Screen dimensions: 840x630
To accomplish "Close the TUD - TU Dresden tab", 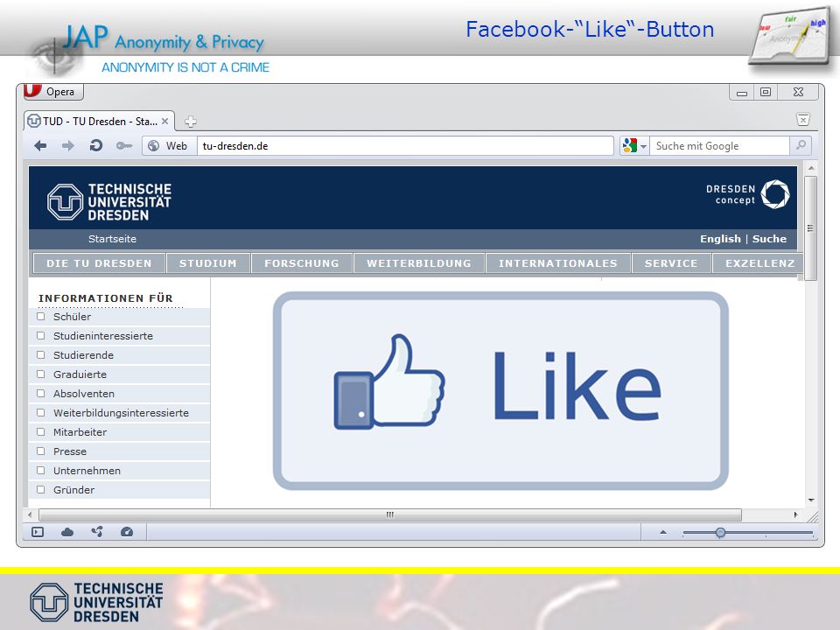I will point(165,121).
